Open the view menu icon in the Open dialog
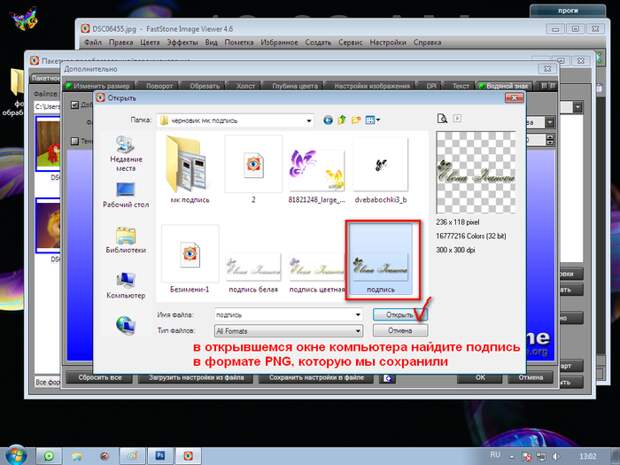Viewport: 620px width, 465px height. coord(372,120)
